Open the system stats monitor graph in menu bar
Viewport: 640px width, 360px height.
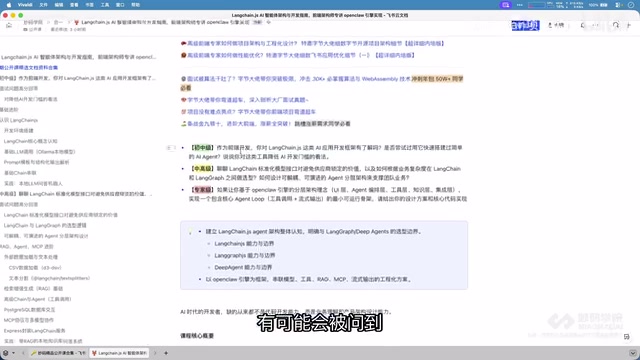coord(536,5)
